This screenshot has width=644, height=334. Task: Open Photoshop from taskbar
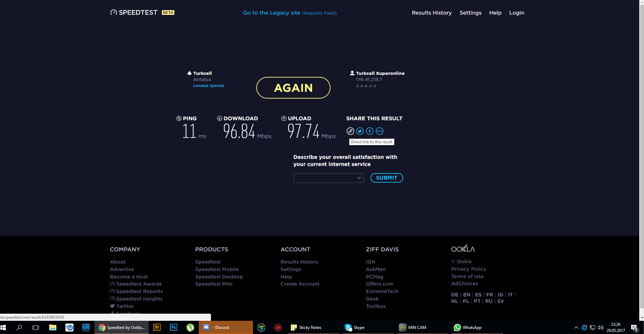(173, 328)
